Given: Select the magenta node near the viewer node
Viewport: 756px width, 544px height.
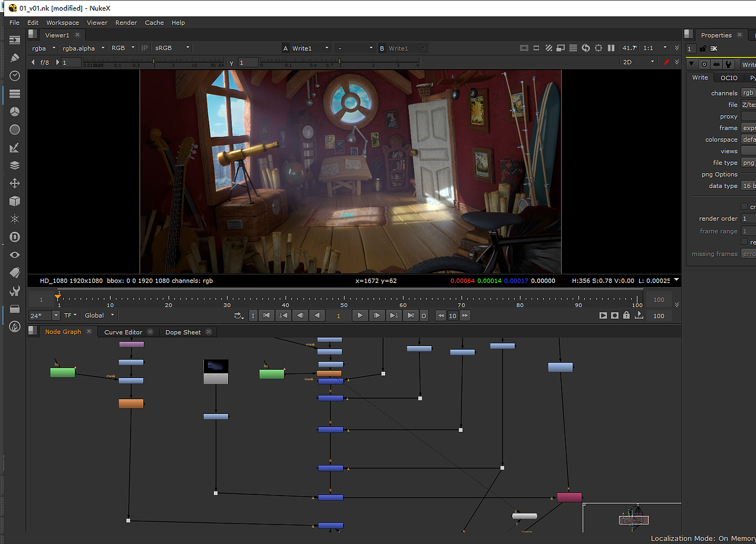Looking at the screenshot, I should (x=569, y=497).
